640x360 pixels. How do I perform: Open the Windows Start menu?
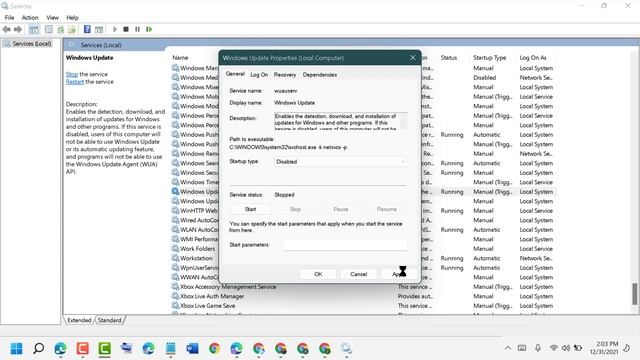pyautogui.click(x=17, y=349)
